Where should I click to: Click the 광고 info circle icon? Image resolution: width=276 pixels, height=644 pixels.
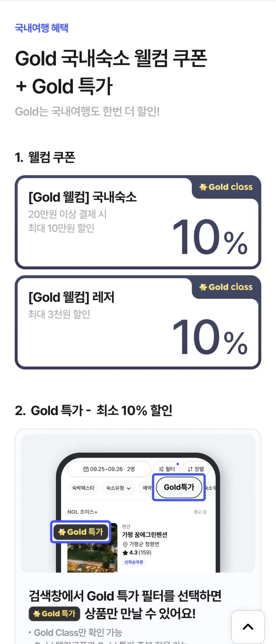point(205,512)
